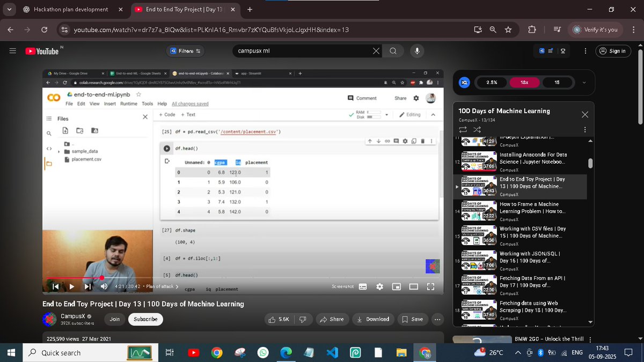Go back in browser history
The height and width of the screenshot is (362, 644).
point(11,29)
